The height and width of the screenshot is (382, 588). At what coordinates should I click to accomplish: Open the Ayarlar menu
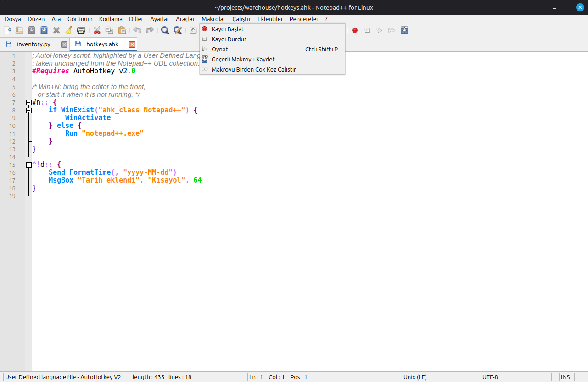pyautogui.click(x=160, y=19)
